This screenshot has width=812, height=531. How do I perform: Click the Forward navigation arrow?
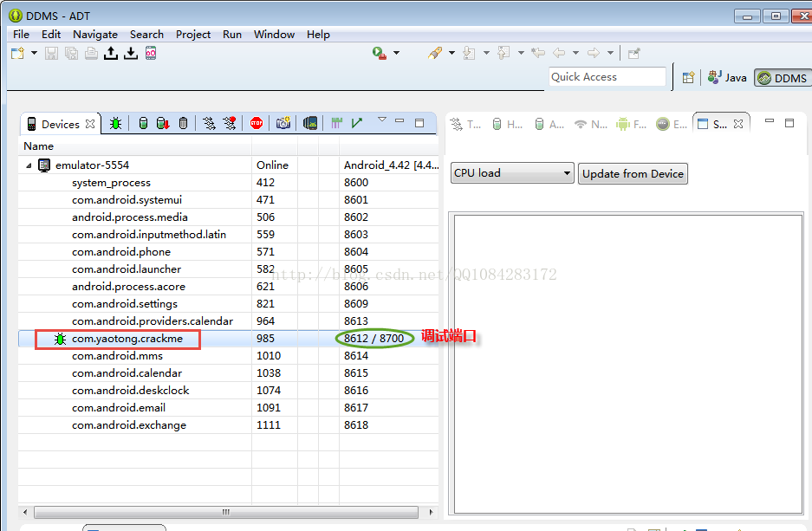pos(594,53)
